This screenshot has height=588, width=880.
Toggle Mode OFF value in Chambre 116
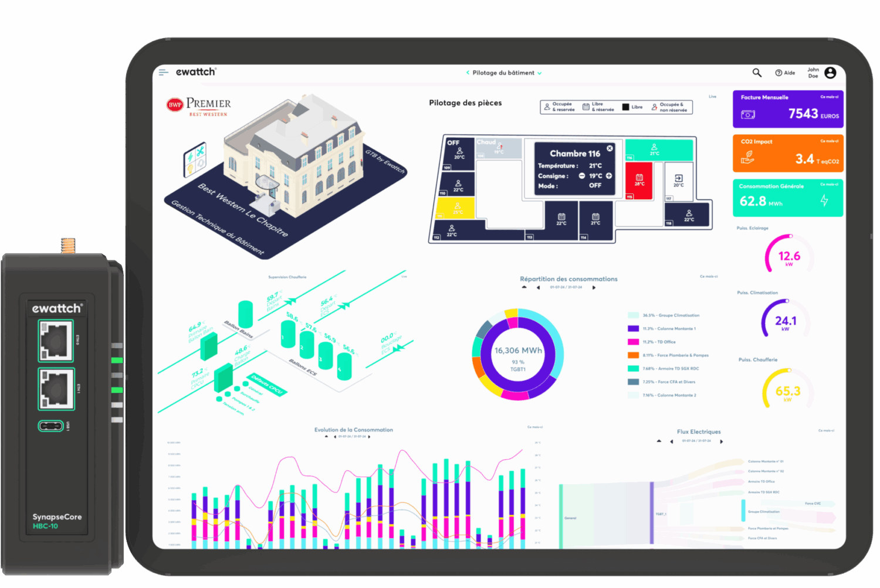pos(595,186)
